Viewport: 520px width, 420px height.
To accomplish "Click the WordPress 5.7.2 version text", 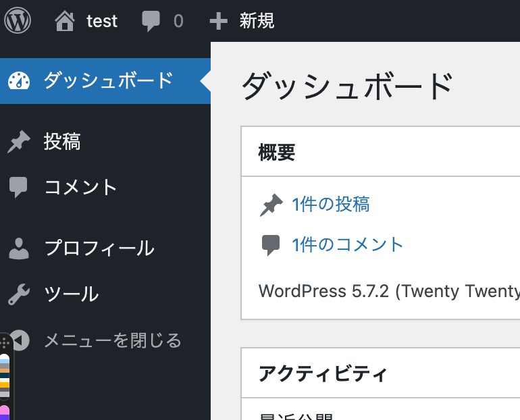I will [389, 291].
